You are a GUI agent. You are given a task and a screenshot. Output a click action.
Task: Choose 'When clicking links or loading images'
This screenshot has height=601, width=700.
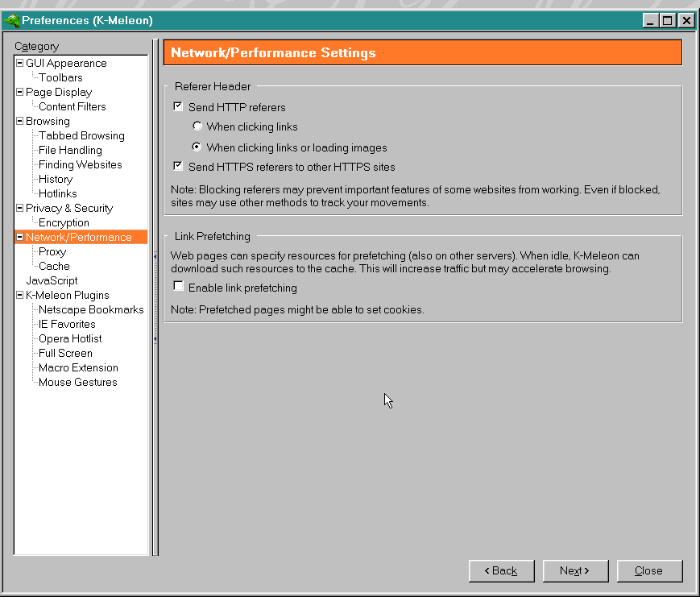click(x=197, y=147)
